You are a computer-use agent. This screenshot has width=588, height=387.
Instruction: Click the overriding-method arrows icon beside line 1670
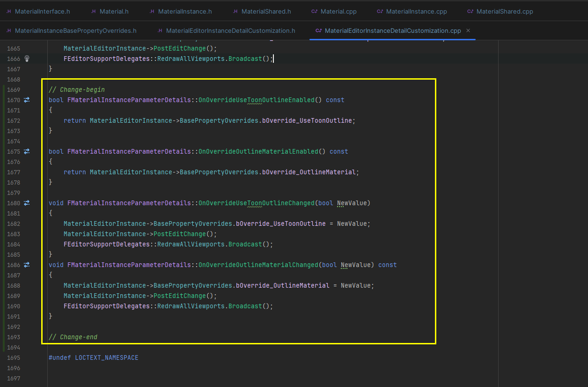pyautogui.click(x=27, y=99)
